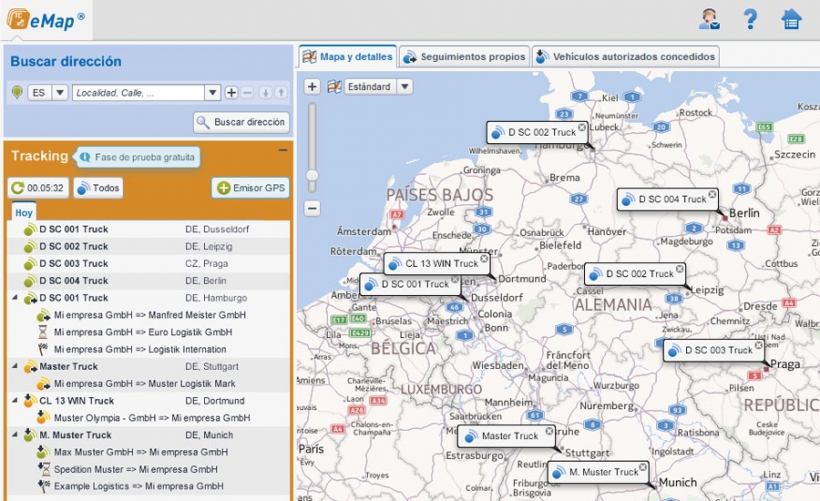Select D SC 001 Truck in Dusseldorf row
This screenshot has width=820, height=501.
149,229
